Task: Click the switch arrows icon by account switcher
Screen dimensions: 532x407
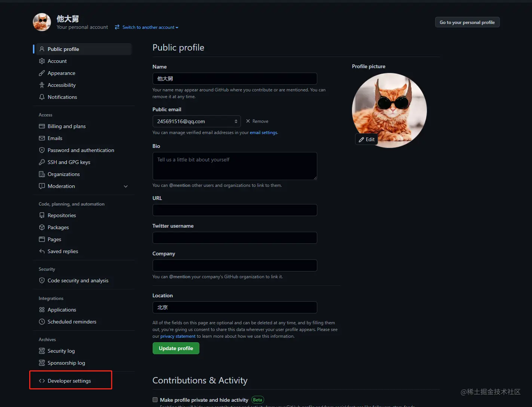Action: click(117, 27)
